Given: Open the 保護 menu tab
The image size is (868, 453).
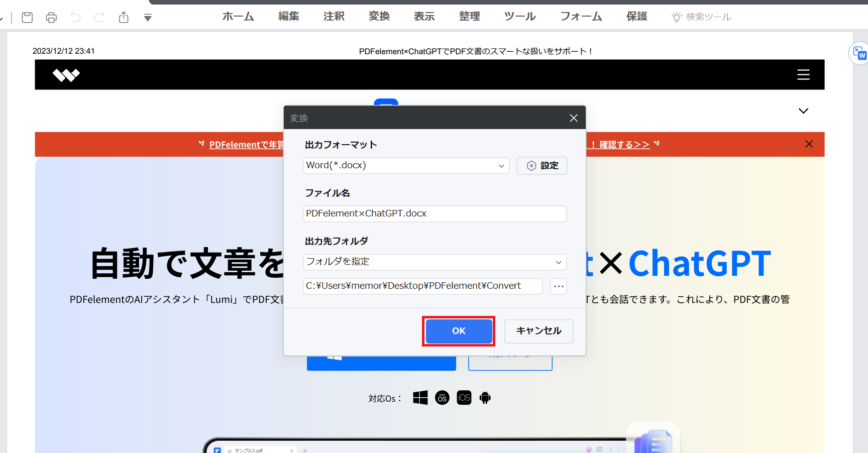Looking at the screenshot, I should coord(636,17).
